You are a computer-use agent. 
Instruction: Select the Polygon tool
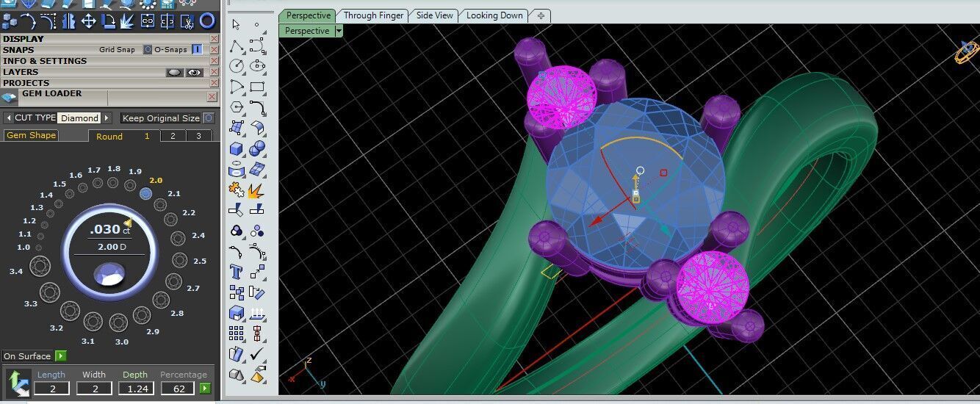point(237,107)
